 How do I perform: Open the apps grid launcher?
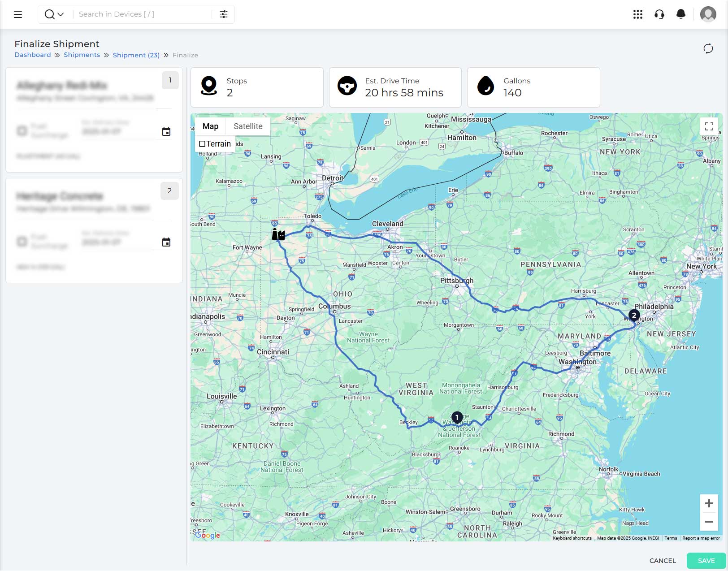pos(637,14)
